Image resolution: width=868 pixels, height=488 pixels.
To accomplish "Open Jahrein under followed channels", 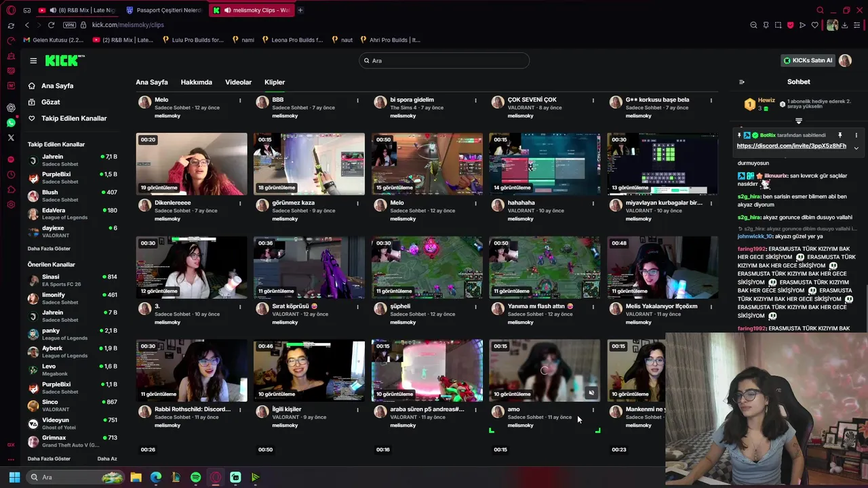I will (x=72, y=160).
